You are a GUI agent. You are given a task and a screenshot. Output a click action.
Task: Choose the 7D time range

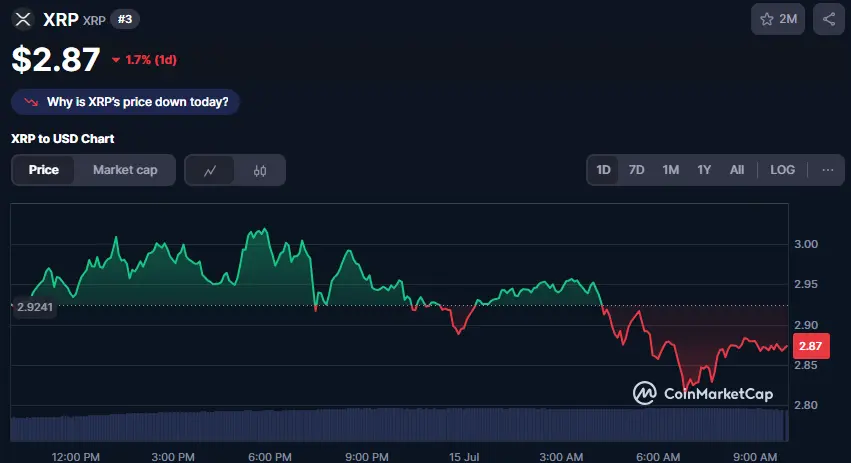[x=636, y=170]
